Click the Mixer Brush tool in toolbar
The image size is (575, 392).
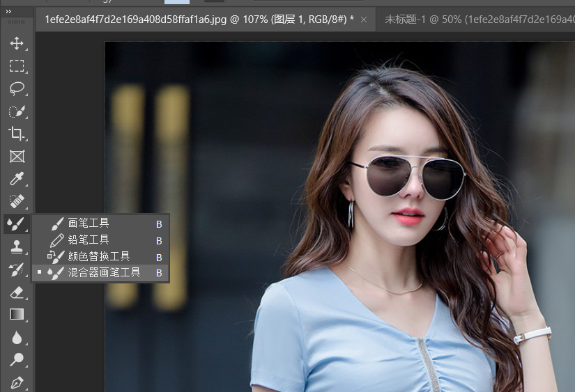(x=16, y=224)
